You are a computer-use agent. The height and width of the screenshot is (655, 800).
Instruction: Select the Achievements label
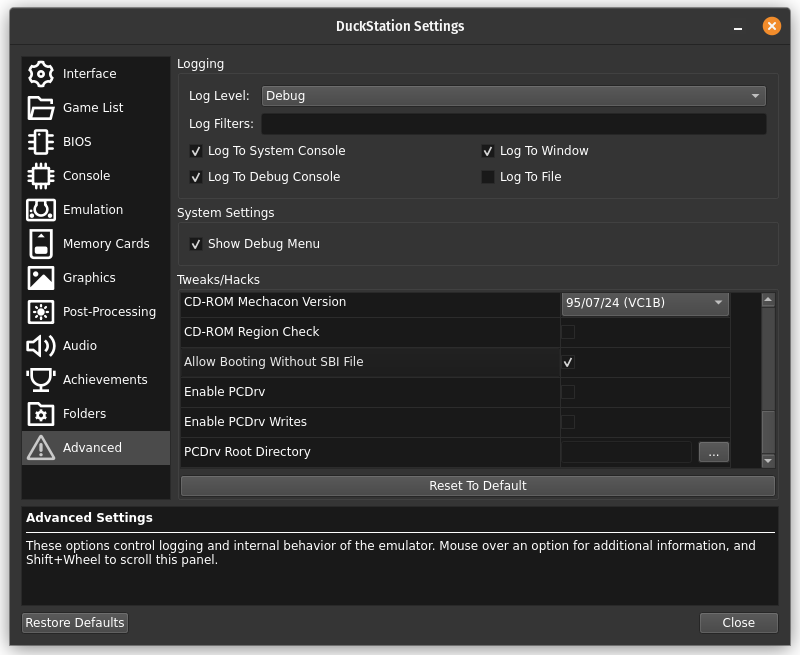105,380
